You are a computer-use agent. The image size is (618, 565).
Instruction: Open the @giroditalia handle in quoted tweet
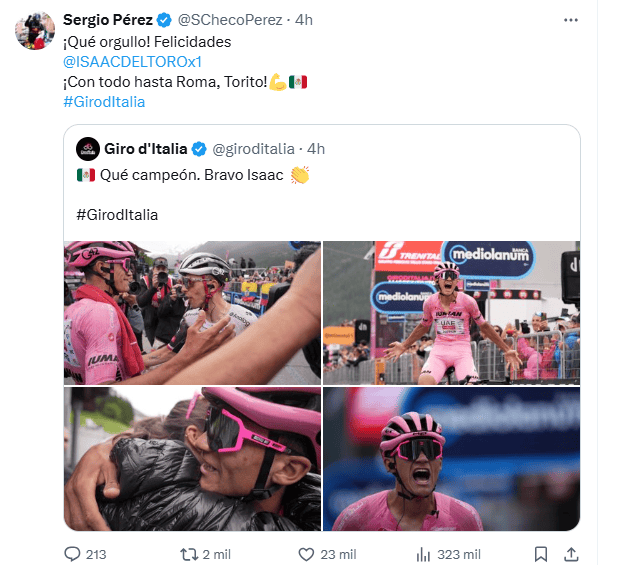253,149
